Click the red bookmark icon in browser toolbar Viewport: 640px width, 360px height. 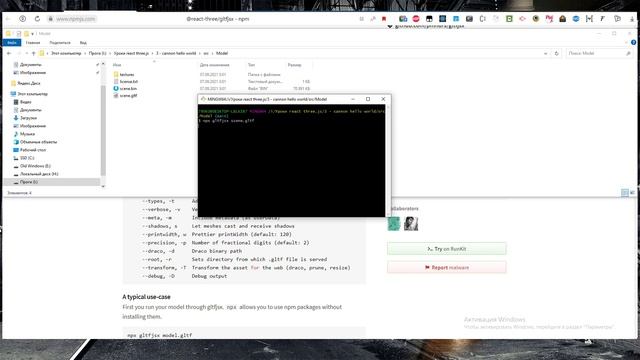(x=384, y=19)
